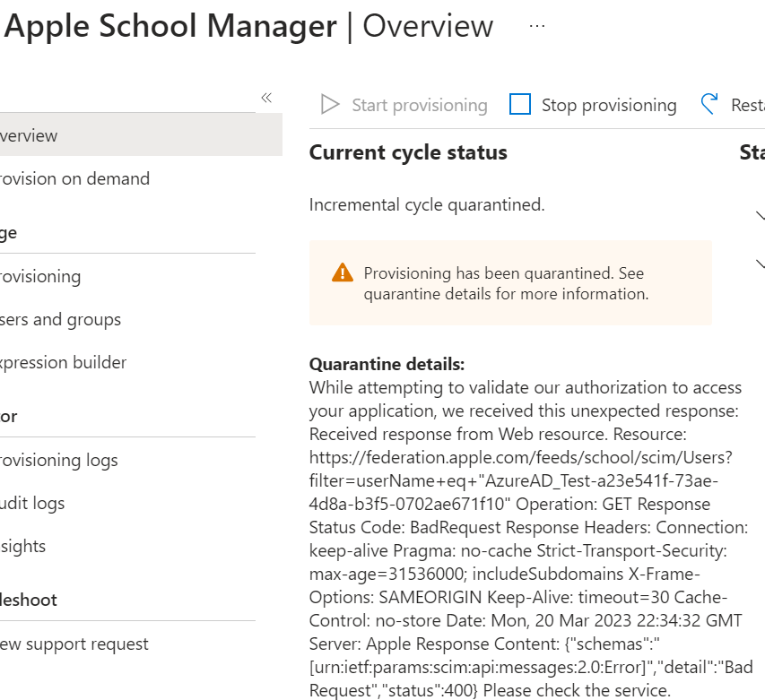The width and height of the screenshot is (765, 700).
Task: Click Start provisioning label
Action: coord(420,105)
